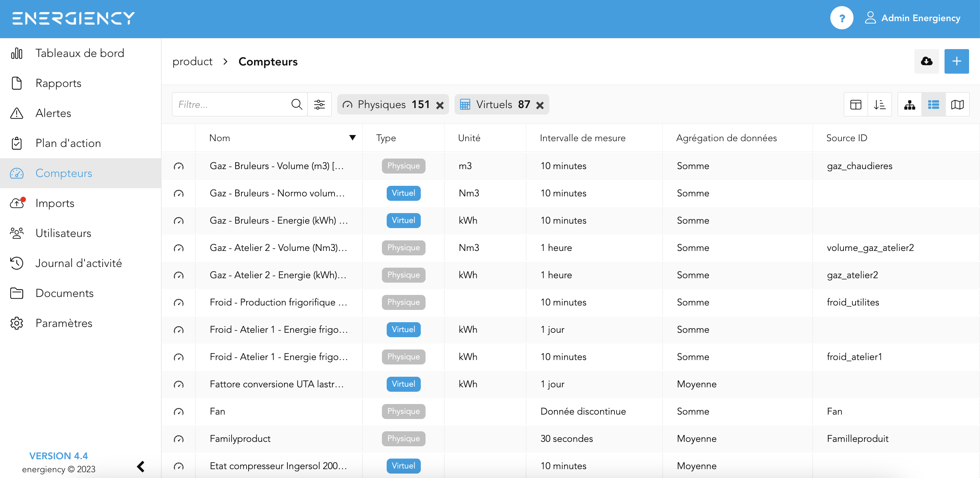Viewport: 980px width, 478px height.
Task: Click the Utilisateurs people icon
Action: tap(17, 233)
